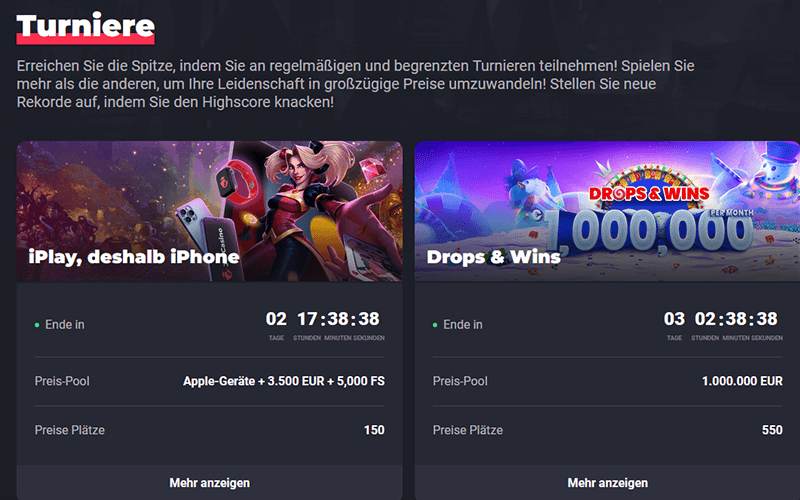This screenshot has width=800, height=500.
Task: Click Mehr anzeigen under iPlay tournament
Action: point(210,483)
